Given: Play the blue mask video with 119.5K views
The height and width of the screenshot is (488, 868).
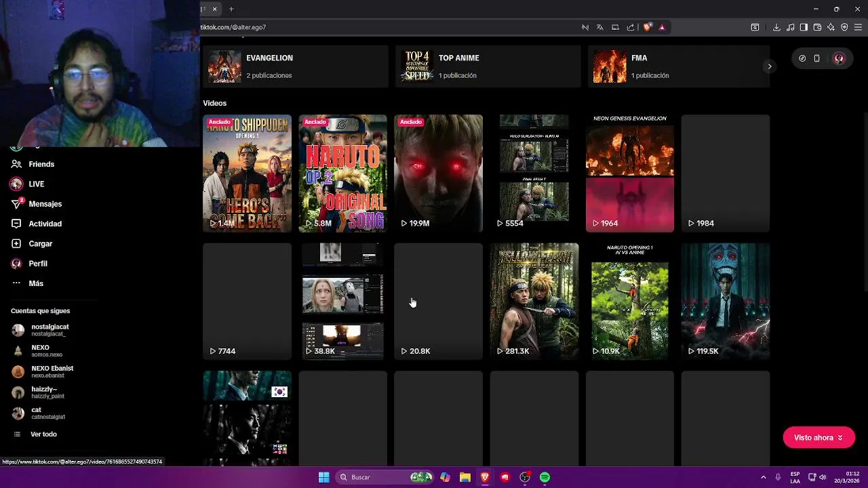Looking at the screenshot, I should tap(726, 302).
